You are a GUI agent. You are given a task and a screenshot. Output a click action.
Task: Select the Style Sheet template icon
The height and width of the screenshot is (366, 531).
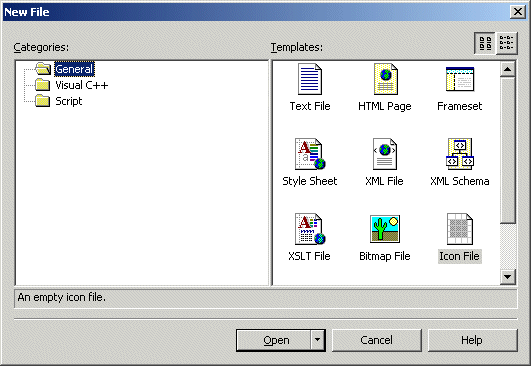click(x=310, y=154)
